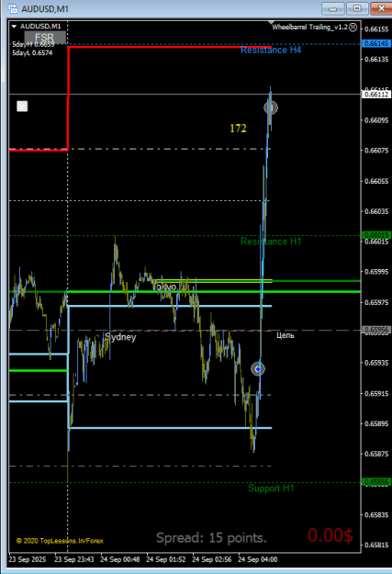Click the 24 Sep 00:48 time axis label
392x574 pixels.
(x=120, y=559)
